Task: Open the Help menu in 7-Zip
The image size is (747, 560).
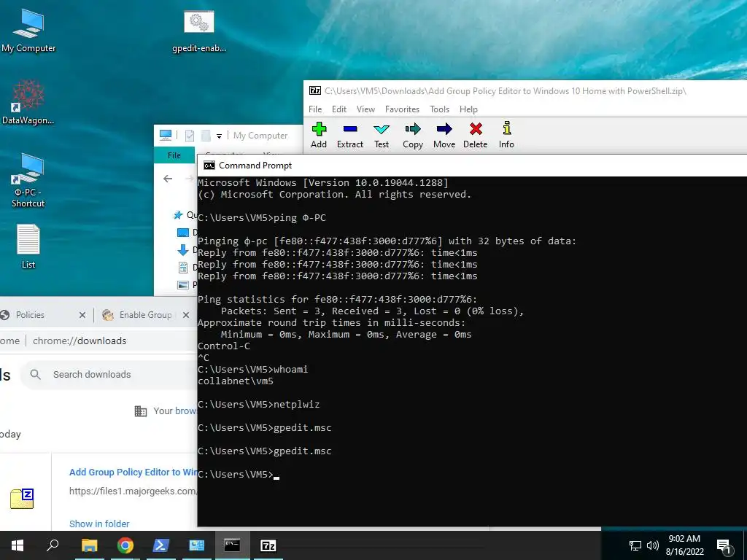Action: point(468,109)
